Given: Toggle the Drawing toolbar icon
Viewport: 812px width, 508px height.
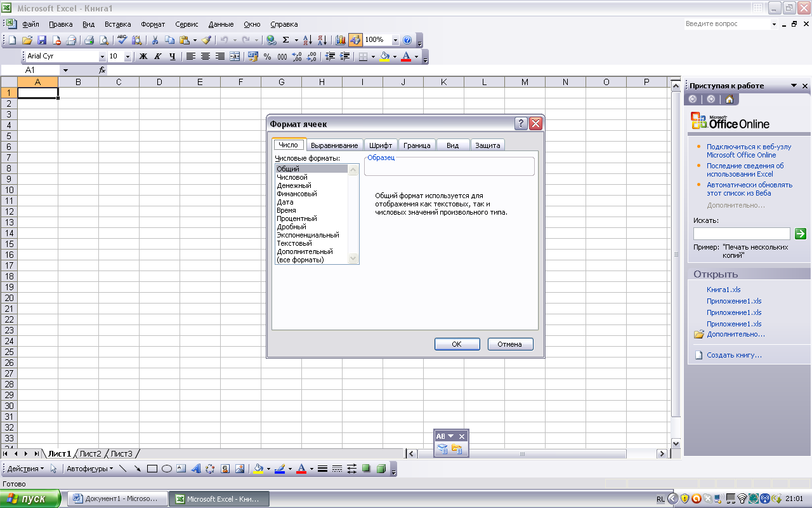Looking at the screenshot, I should coord(355,40).
